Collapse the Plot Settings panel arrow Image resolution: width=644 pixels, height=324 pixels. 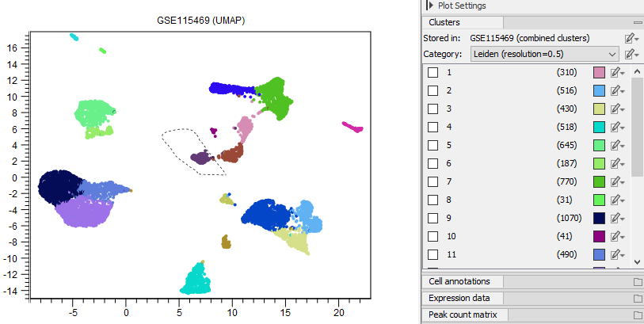pos(429,6)
